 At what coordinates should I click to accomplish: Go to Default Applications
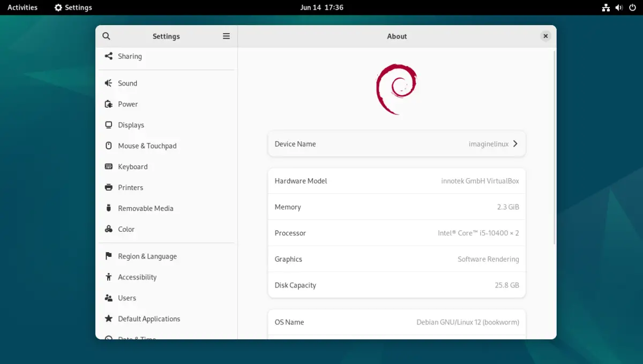pos(167,318)
